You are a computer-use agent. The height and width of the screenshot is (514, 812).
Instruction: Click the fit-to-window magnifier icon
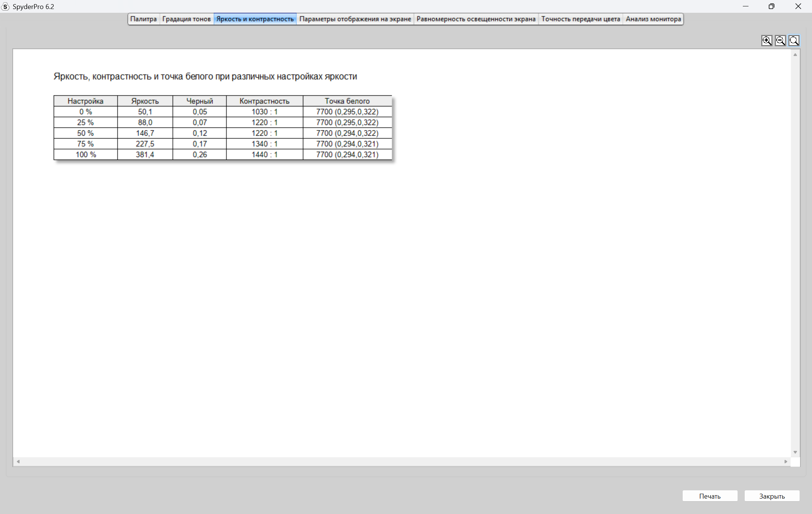pyautogui.click(x=794, y=41)
